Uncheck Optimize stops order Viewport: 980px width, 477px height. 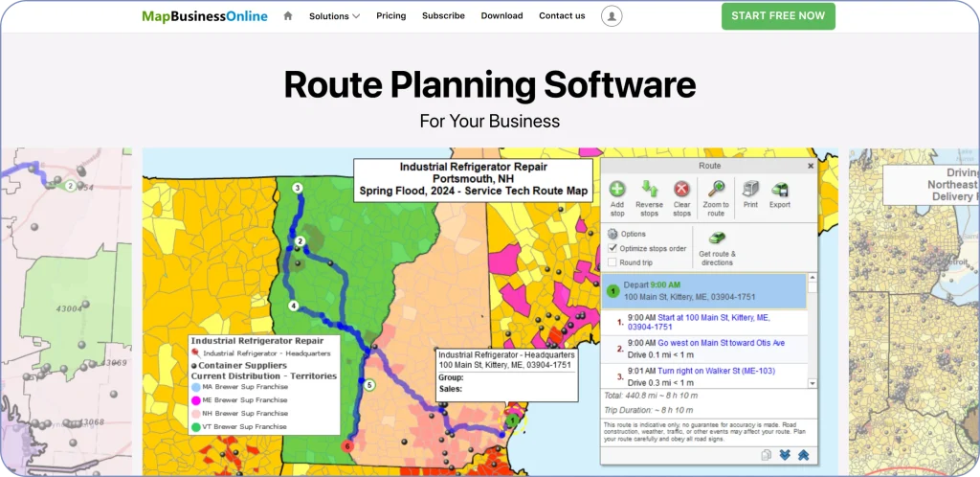(612, 248)
